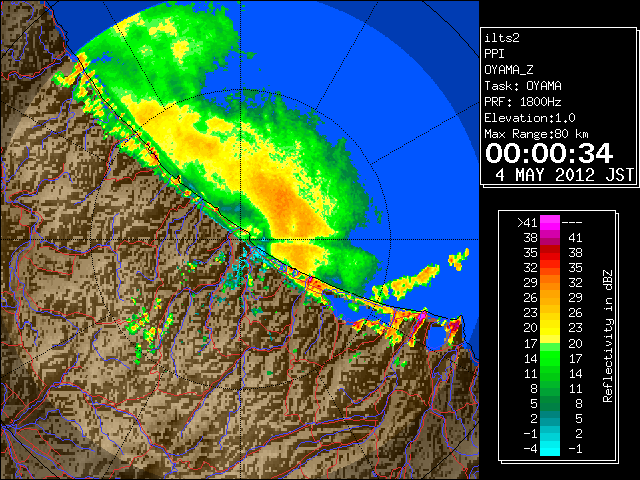This screenshot has width=640, height=480.
Task: Click the Elevation:1.0 text
Action: 530,118
